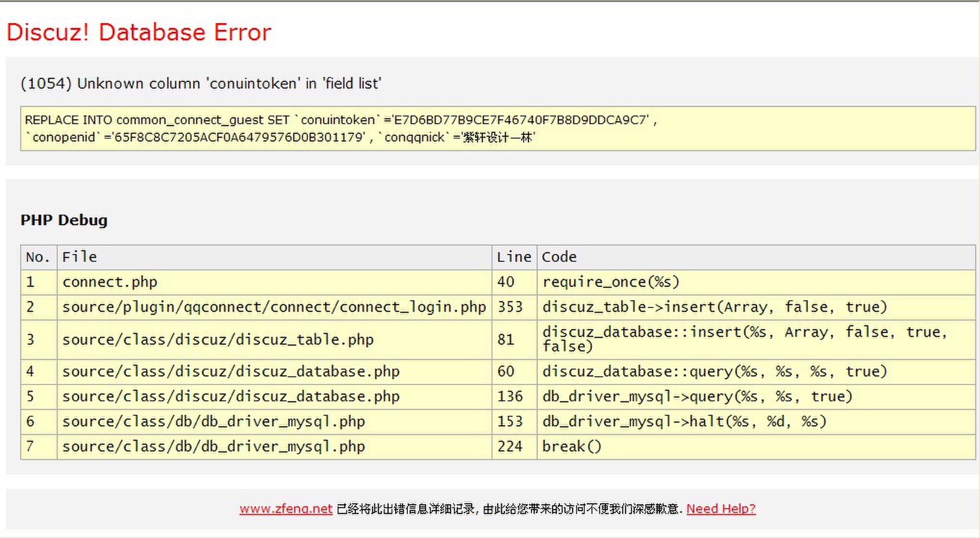The width and height of the screenshot is (980, 538).
Task: Click the Discuz! Database Error heading
Action: (139, 32)
